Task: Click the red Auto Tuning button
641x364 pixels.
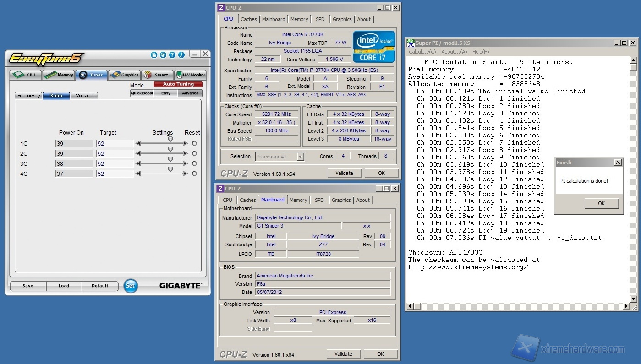Action: pos(178,84)
